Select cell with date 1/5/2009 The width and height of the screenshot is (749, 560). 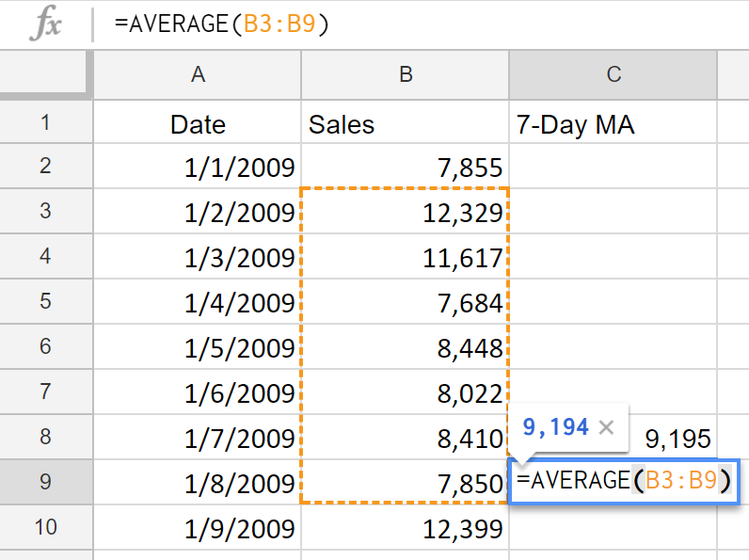(198, 347)
